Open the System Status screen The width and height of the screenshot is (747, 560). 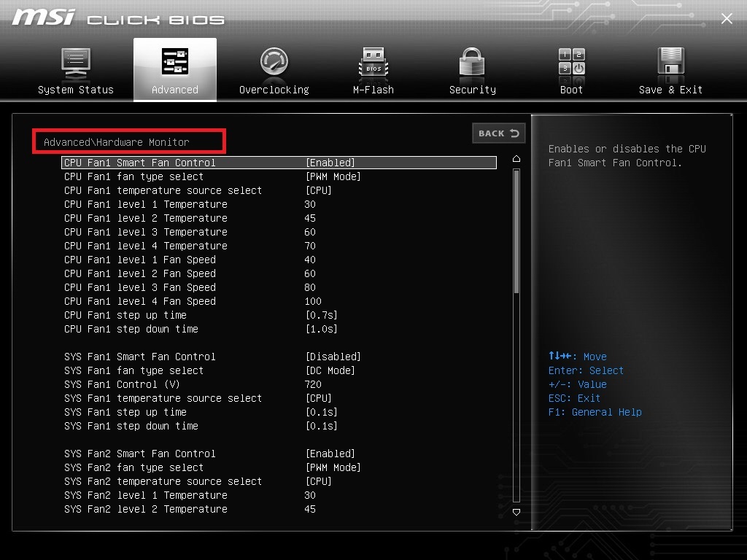pyautogui.click(x=76, y=68)
